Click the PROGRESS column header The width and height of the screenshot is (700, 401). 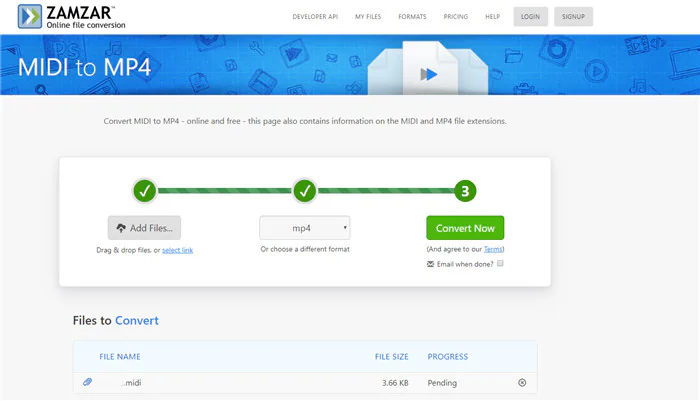point(448,356)
